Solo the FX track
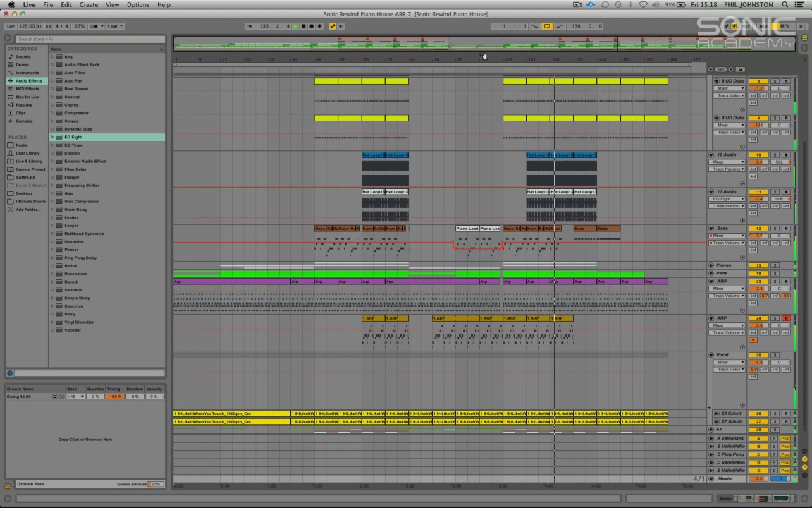This screenshot has height=508, width=812. pyautogui.click(x=775, y=430)
